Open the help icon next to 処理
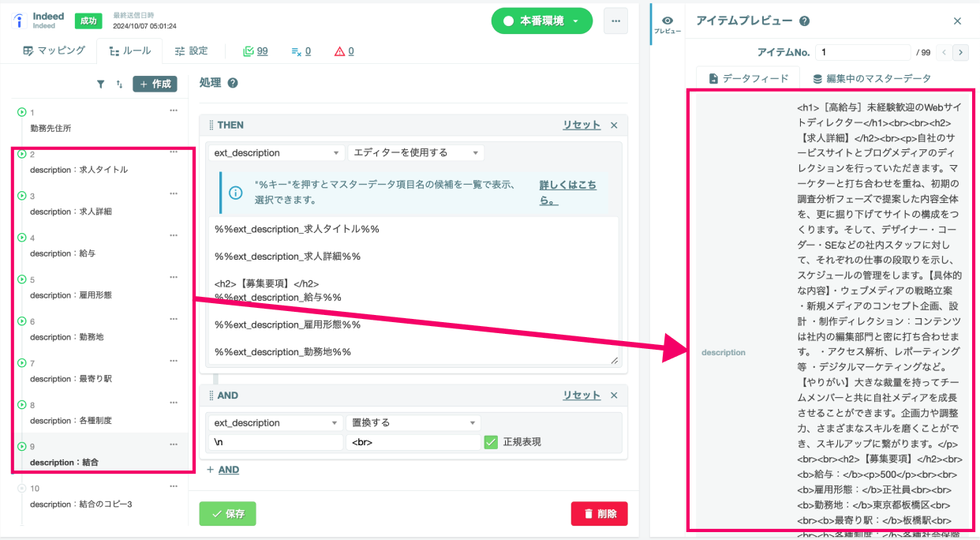Viewport: 980px width, 540px height. [x=233, y=83]
